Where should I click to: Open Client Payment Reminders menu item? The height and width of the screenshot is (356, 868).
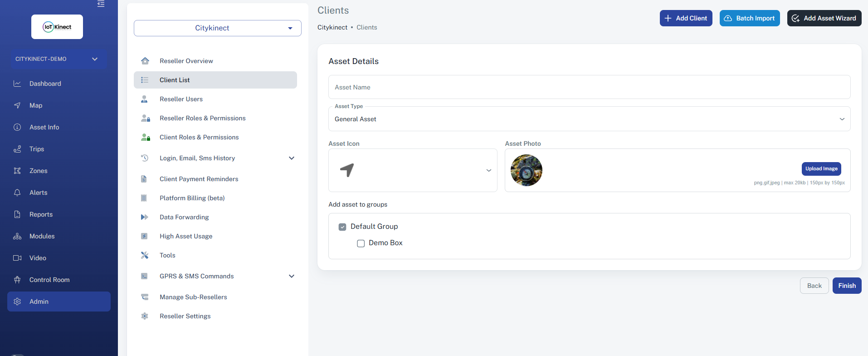[199, 179]
